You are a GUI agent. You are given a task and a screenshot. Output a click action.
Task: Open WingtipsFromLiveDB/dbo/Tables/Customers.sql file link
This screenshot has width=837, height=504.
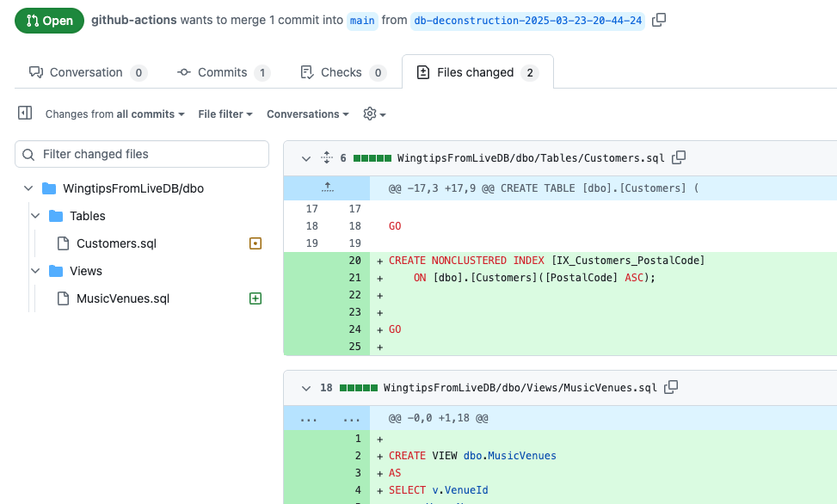531,158
